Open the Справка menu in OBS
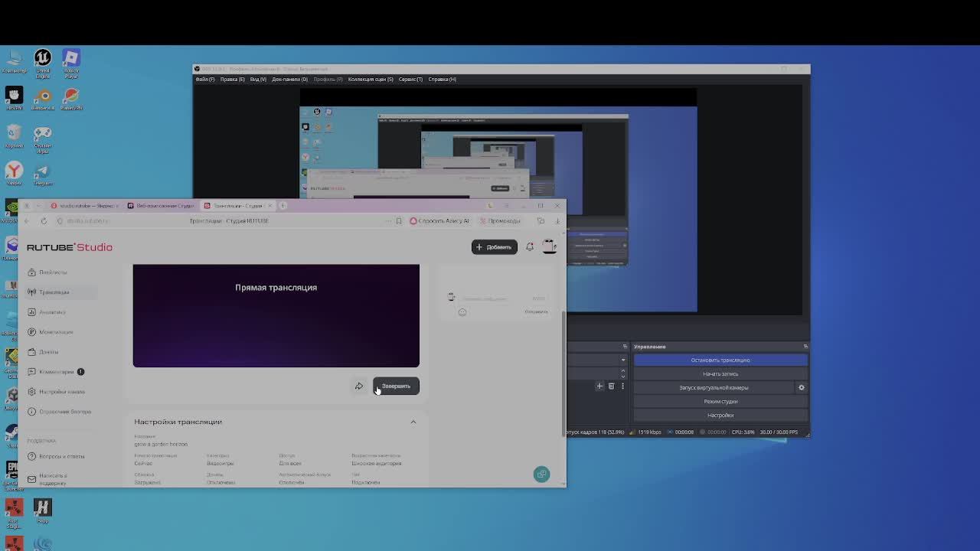Viewport: 980px width, 551px height. pos(442,79)
